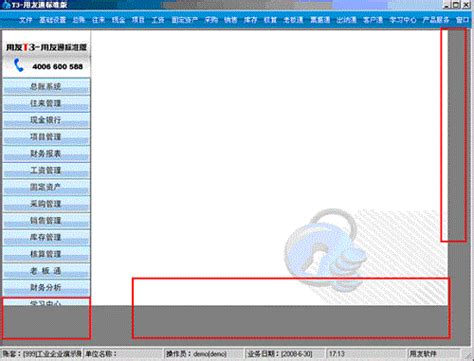The image size is (474, 361).
Task: Open the 客户通 menu
Action: 373,20
